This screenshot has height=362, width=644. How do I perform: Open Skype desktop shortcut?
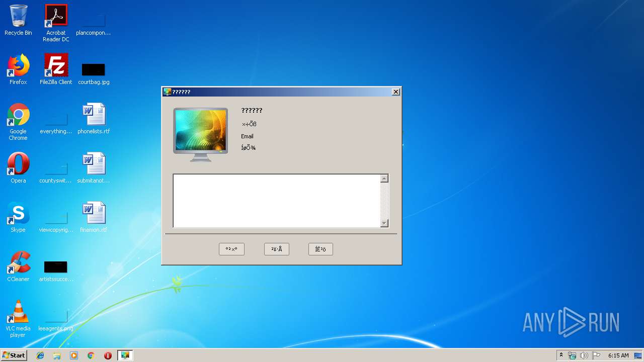(18, 217)
